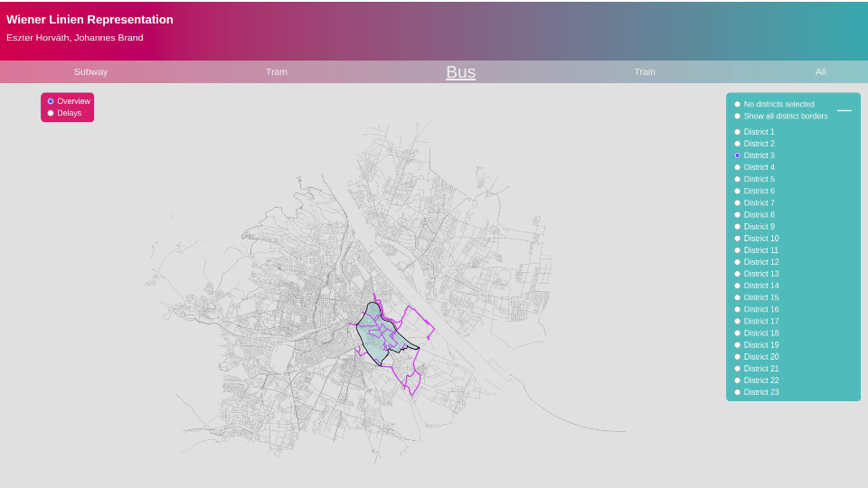Select District 17 radio button
868x488 pixels.
point(738,321)
